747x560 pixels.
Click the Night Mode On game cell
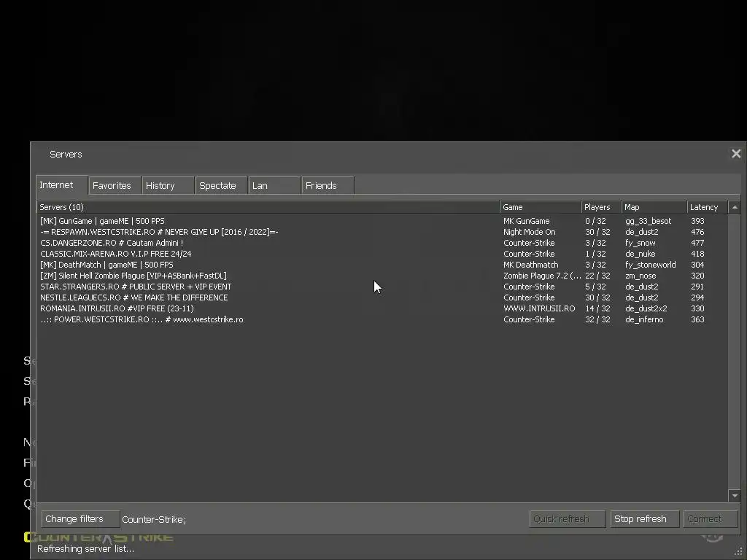[x=530, y=232]
